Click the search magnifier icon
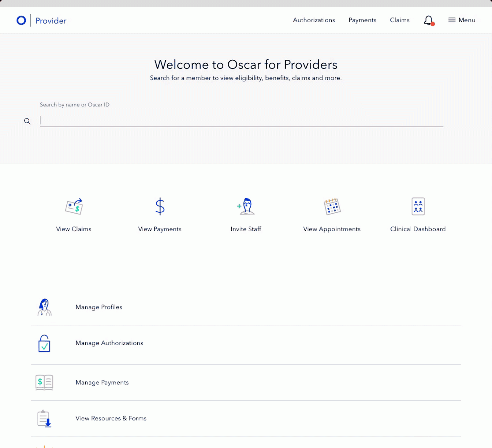Viewport: 492px width, 448px height. (28, 121)
